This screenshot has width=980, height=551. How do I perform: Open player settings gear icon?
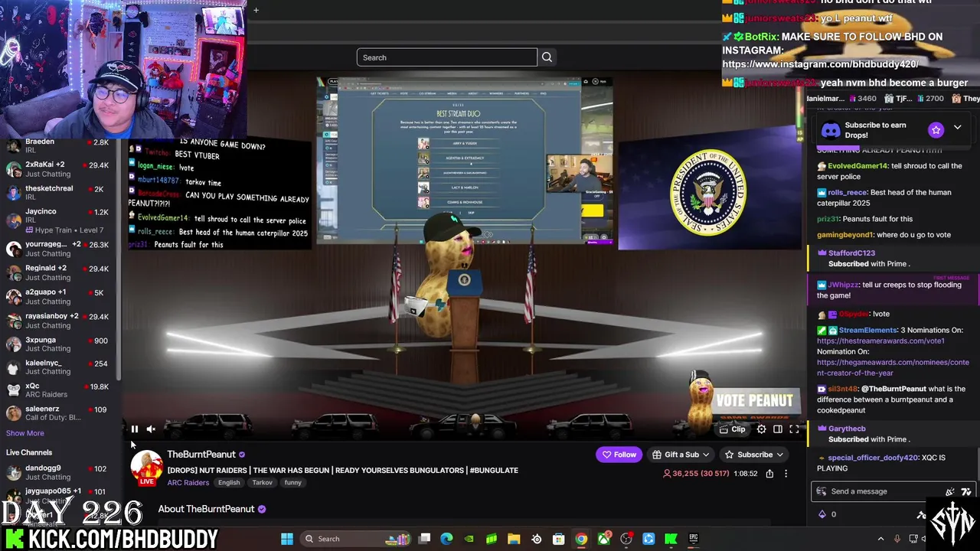[761, 429]
